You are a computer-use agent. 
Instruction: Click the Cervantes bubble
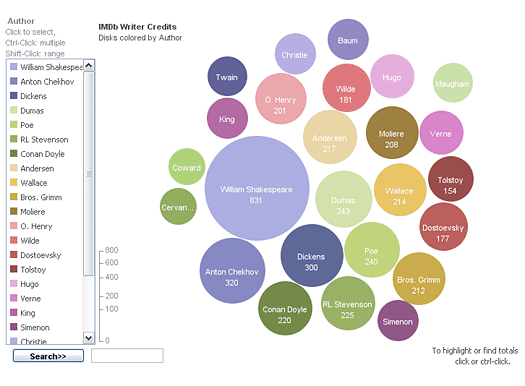pos(178,206)
